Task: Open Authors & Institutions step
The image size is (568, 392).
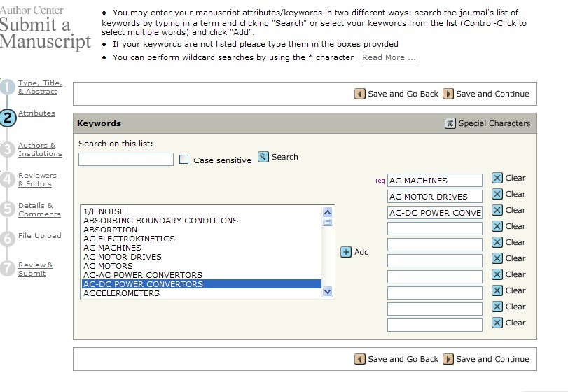Action: (40, 150)
